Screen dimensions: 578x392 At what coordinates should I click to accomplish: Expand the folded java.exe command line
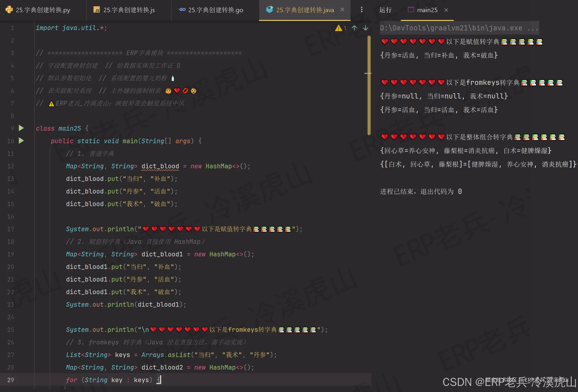[x=533, y=28]
